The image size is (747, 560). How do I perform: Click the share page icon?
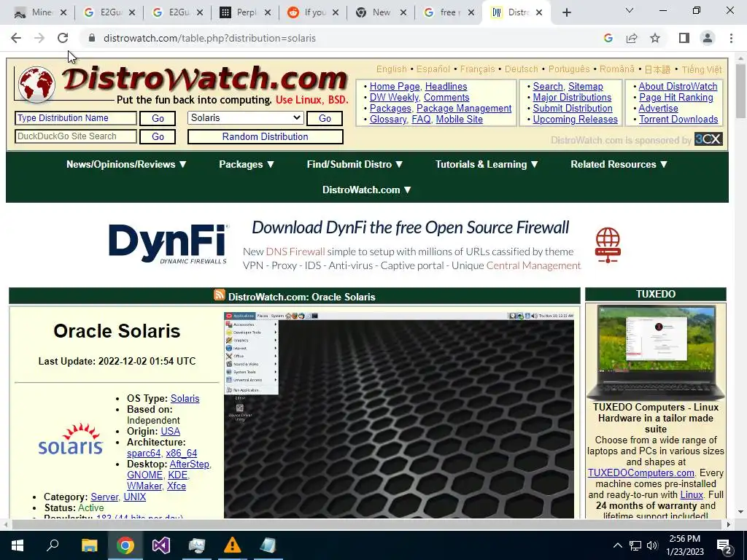tap(632, 38)
